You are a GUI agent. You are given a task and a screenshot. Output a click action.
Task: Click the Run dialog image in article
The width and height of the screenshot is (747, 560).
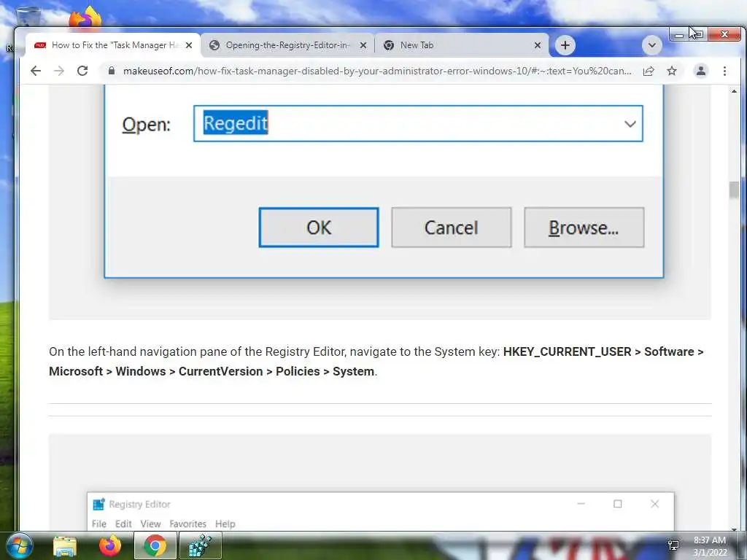tap(379, 203)
